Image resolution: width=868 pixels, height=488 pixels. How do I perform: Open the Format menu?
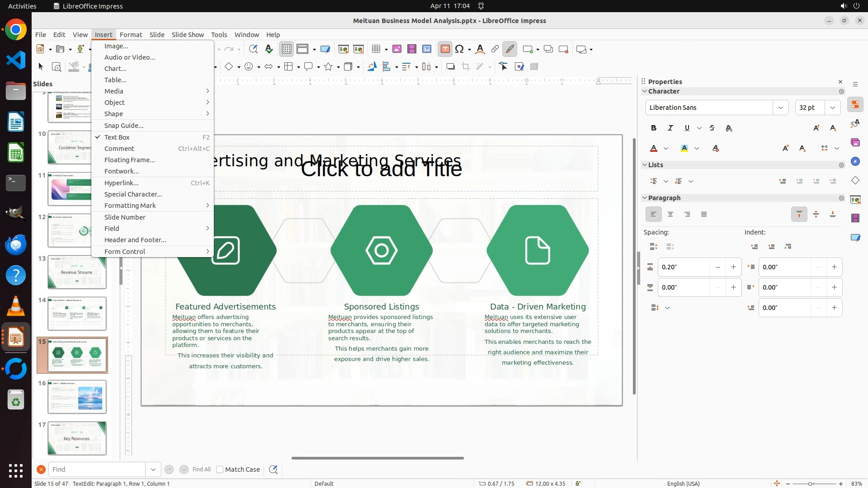pos(131,35)
